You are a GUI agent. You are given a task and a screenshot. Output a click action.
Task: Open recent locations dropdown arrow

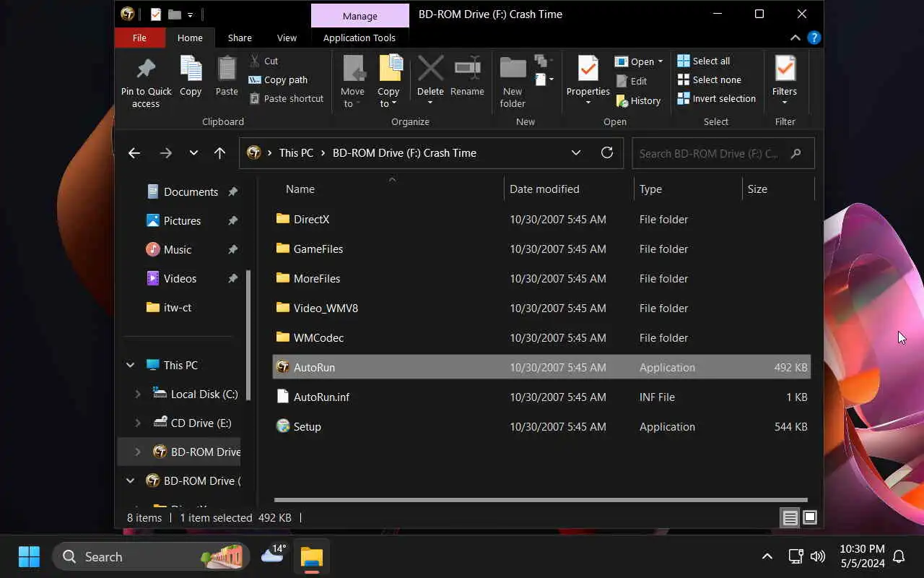pyautogui.click(x=193, y=152)
